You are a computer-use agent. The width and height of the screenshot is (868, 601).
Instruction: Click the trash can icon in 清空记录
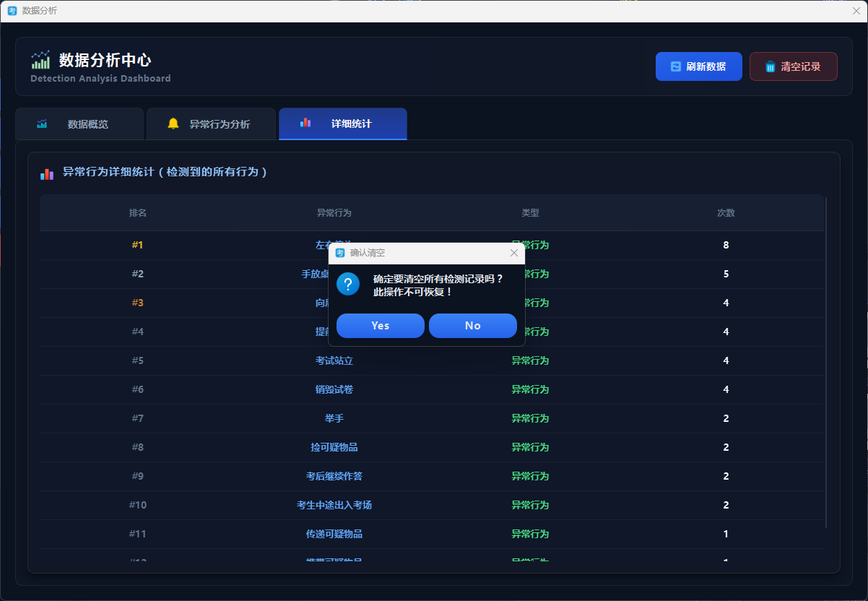click(x=771, y=66)
